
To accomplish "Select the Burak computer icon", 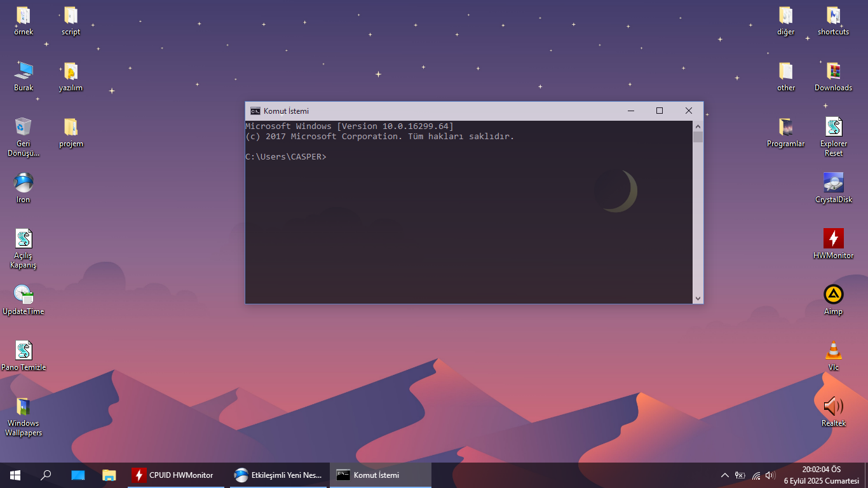I will tap(24, 71).
